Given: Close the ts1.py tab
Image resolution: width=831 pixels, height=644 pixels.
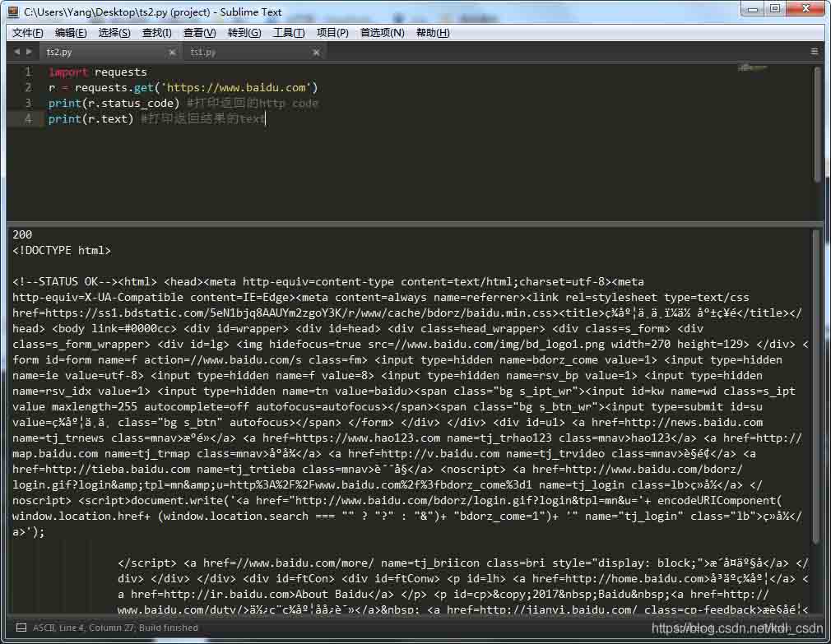Looking at the screenshot, I should pos(317,53).
